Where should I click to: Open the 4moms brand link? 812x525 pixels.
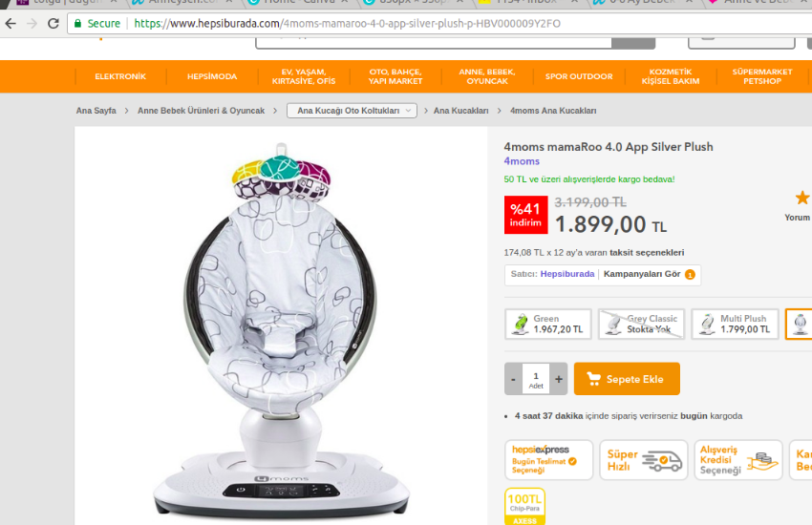pos(522,161)
